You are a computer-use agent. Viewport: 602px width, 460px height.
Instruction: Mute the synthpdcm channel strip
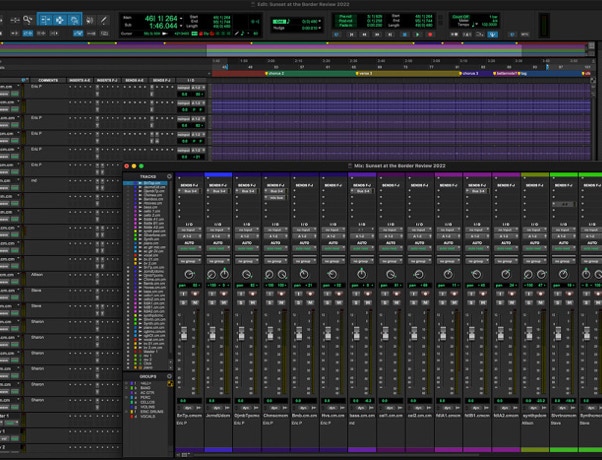[541, 303]
